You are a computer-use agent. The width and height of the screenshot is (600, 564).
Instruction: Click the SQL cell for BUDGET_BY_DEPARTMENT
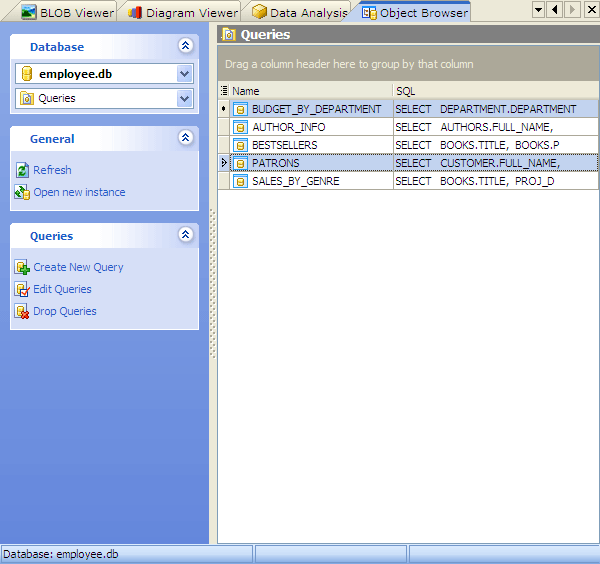click(x=496, y=109)
